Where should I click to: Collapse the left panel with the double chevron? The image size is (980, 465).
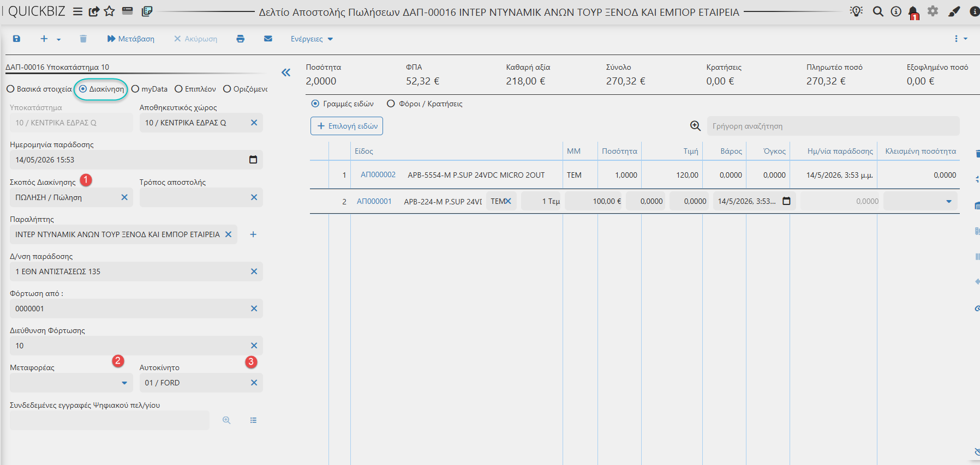(x=286, y=73)
